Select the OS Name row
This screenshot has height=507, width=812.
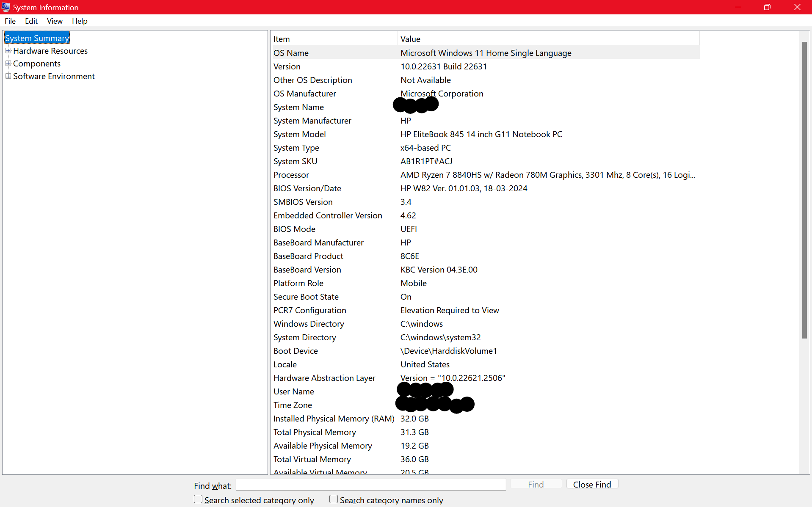pyautogui.click(x=485, y=53)
